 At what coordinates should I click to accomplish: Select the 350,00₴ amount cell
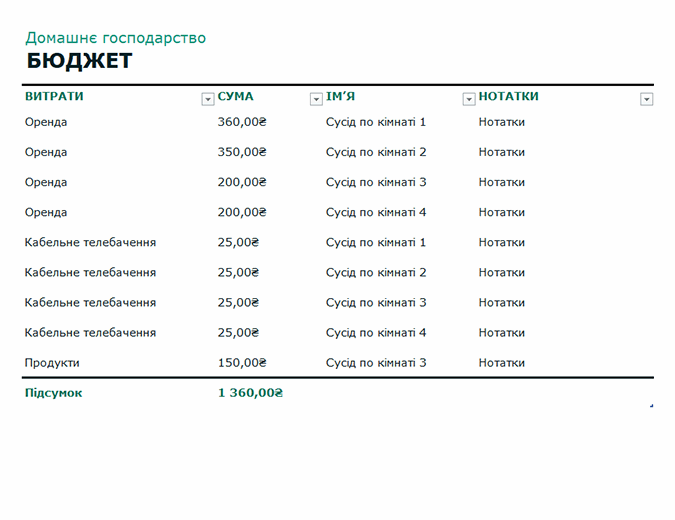[x=243, y=152]
